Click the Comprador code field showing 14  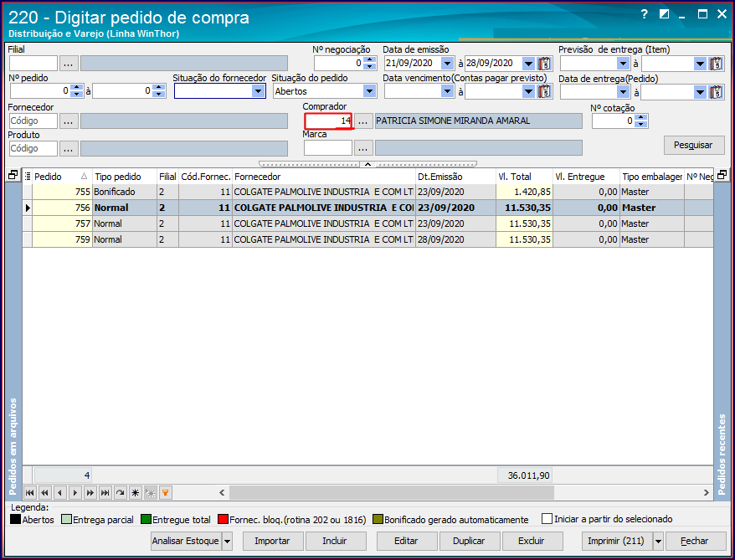click(329, 121)
